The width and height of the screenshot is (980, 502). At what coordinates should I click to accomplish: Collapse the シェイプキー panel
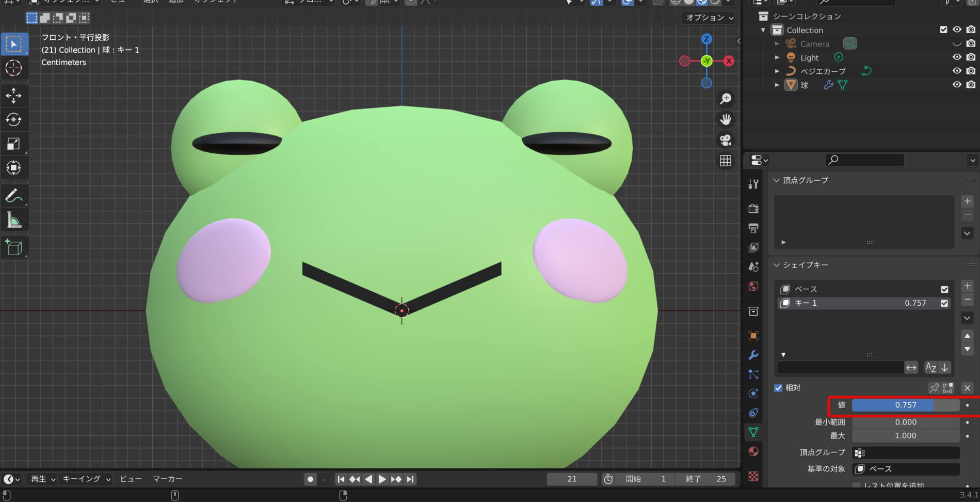point(777,265)
